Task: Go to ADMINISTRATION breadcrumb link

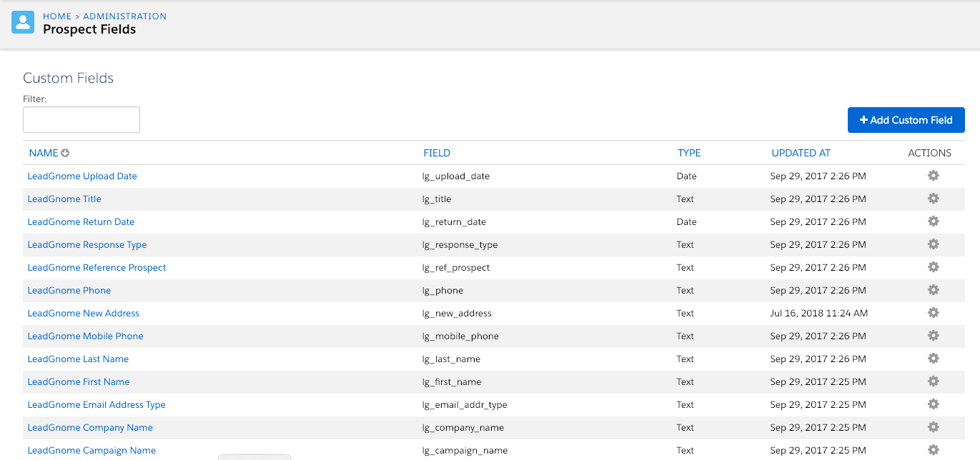Action: click(125, 16)
